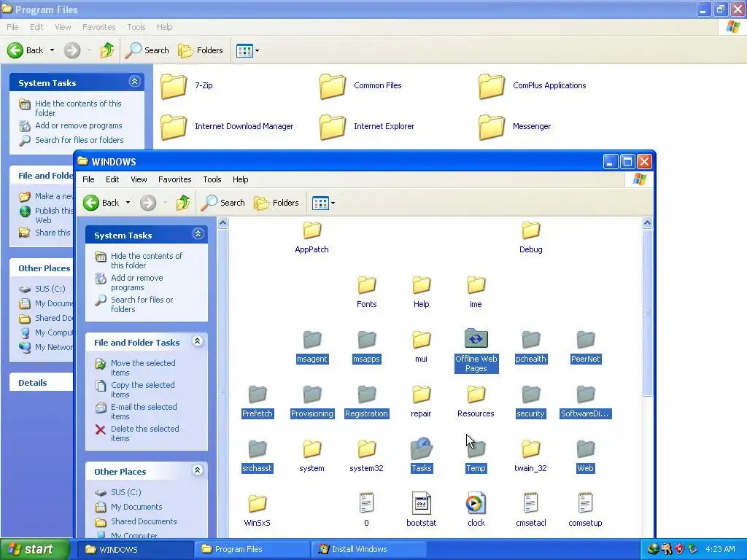Click the Start button
Image resolution: width=747 pixels, height=560 pixels.
tap(34, 549)
